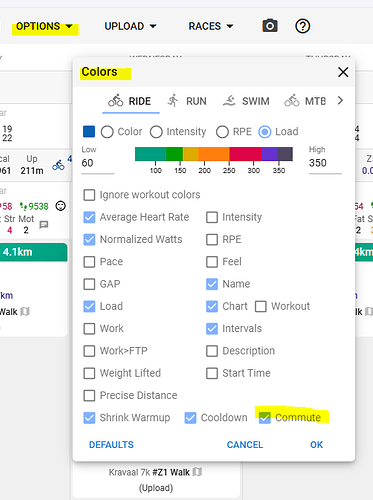Open the OPTIONS dropdown menu
The image size is (373, 500).
(x=45, y=26)
